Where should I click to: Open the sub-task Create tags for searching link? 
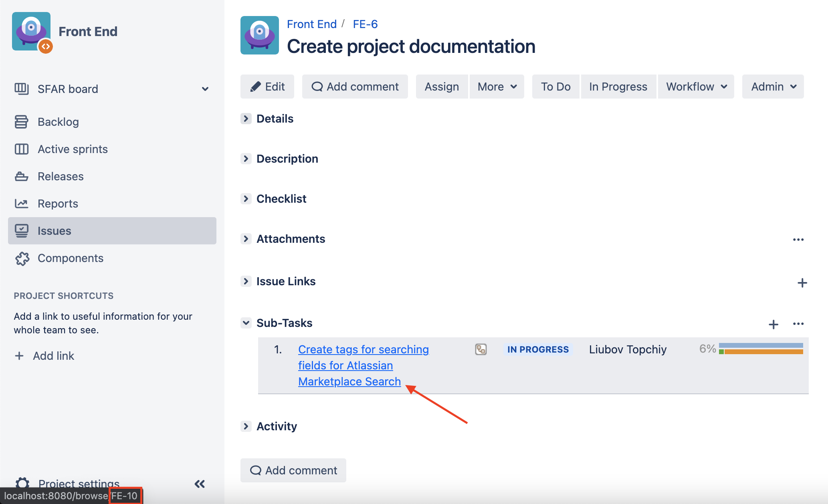(363, 349)
